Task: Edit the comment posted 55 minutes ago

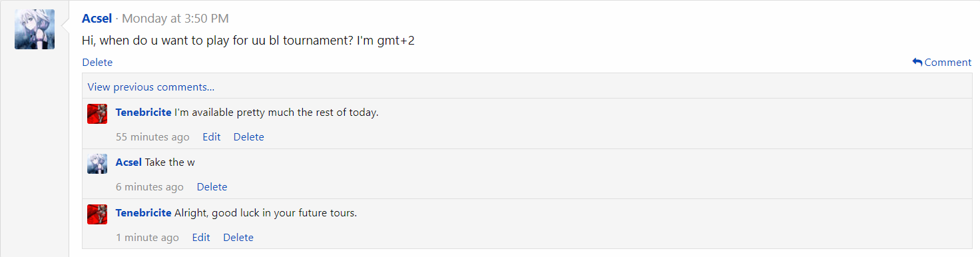Action: [212, 137]
